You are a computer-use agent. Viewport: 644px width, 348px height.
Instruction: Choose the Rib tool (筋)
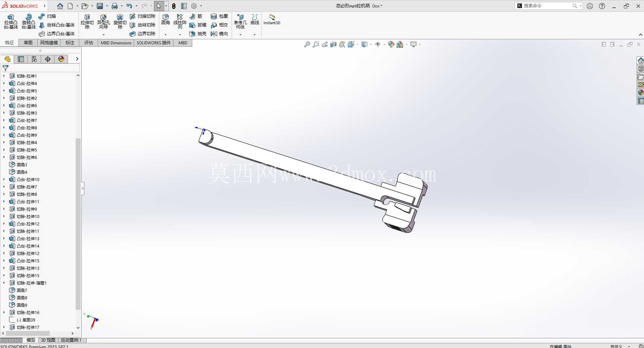pos(196,16)
